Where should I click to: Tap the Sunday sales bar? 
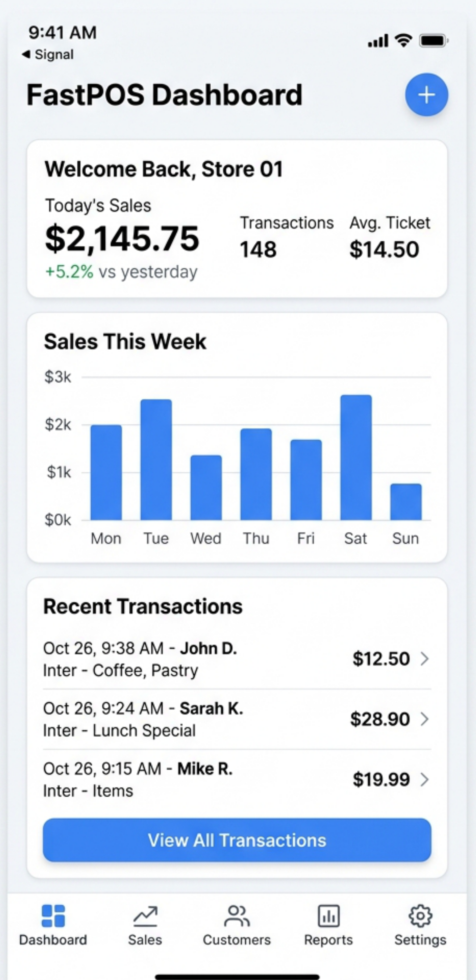(x=406, y=502)
